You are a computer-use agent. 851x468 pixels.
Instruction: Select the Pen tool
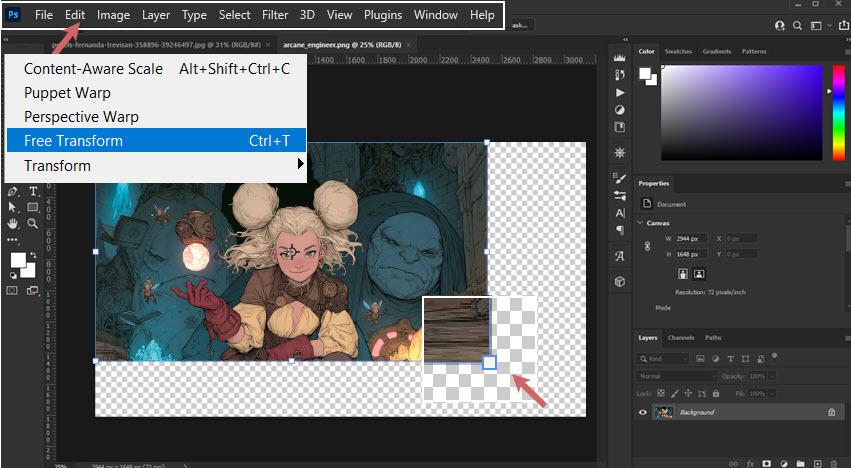[x=13, y=192]
